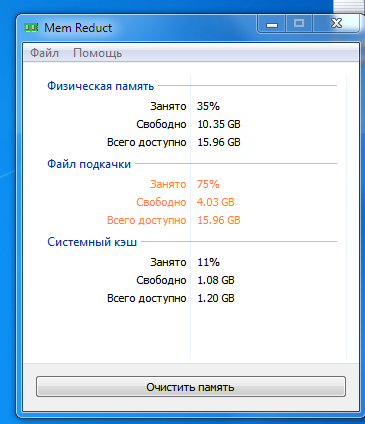Click orange Занято label in Файл подкачки
365x424 pixels.
[x=168, y=185]
